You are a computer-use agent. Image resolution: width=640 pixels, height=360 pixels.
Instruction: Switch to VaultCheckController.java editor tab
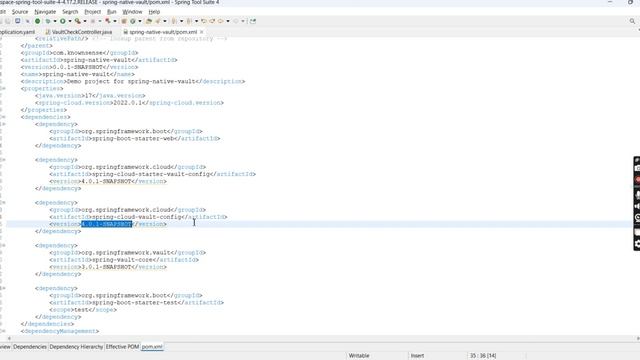pos(79,32)
